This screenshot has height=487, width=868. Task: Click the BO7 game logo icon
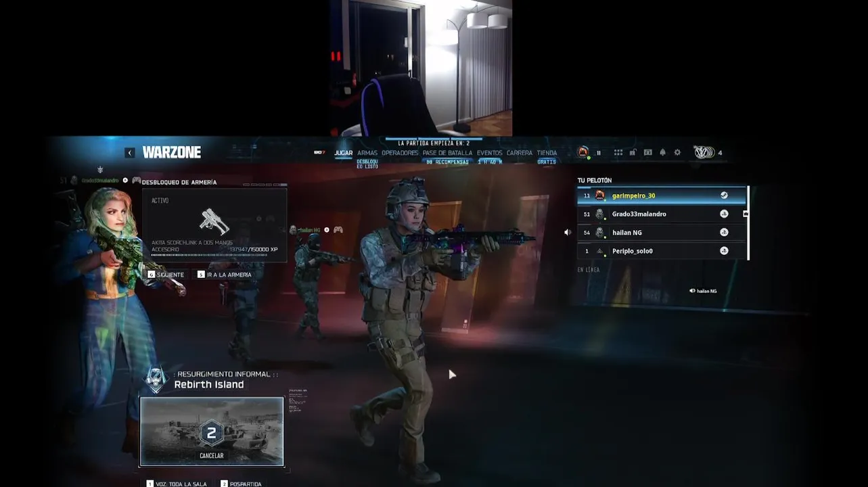[x=319, y=153]
